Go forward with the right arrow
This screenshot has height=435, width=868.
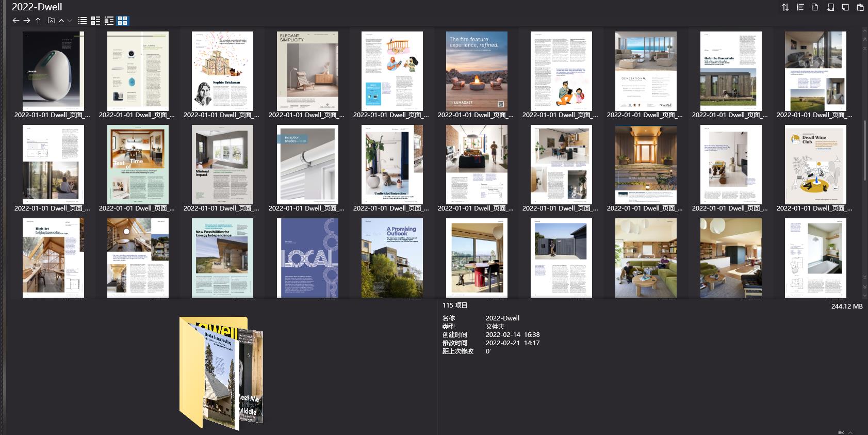(x=27, y=21)
